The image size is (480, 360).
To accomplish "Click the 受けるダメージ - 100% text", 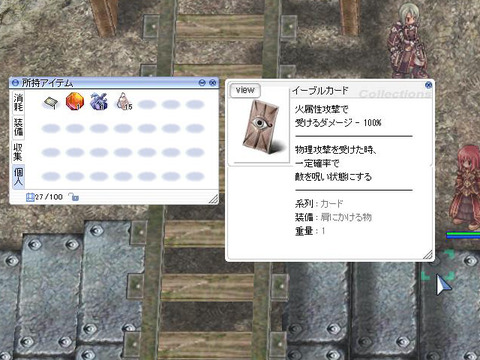I will click(338, 123).
